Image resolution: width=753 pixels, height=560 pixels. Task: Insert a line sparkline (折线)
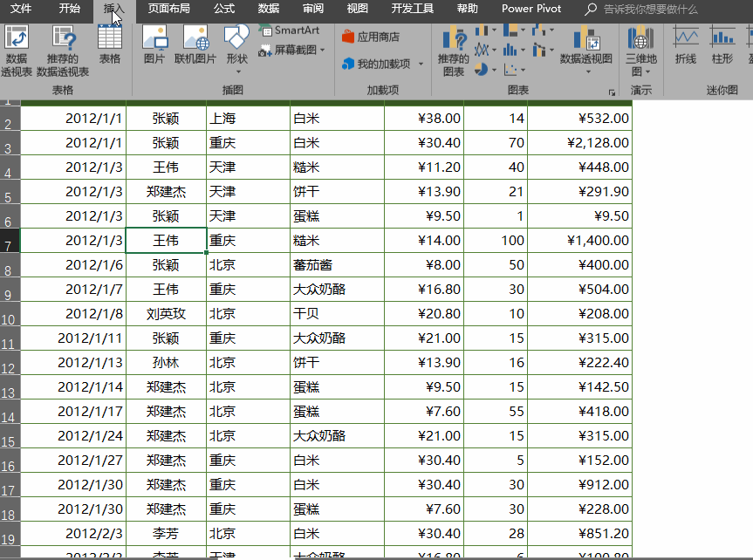[x=685, y=44]
